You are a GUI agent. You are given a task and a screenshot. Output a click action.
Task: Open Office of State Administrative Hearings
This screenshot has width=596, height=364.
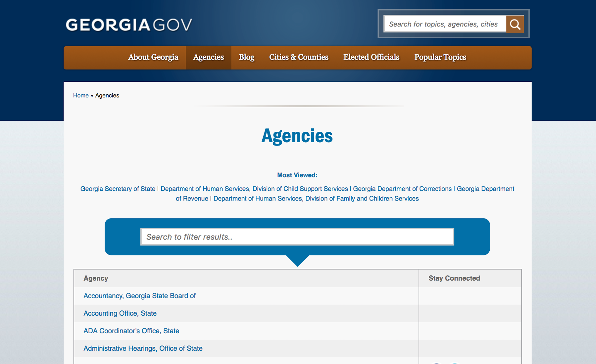coord(143,348)
